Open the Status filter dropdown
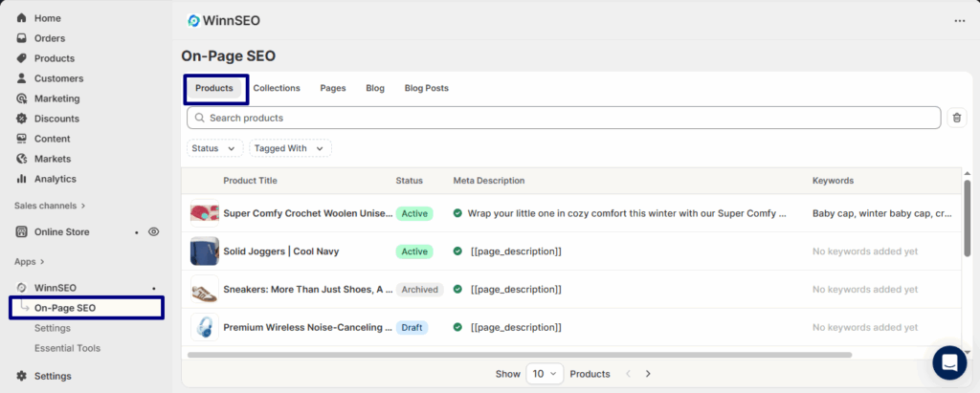Image resolution: width=980 pixels, height=393 pixels. point(215,148)
